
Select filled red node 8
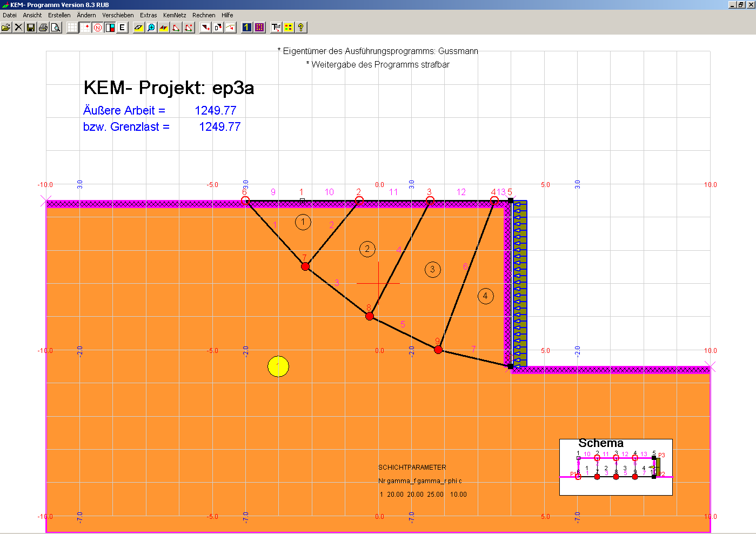370,316
